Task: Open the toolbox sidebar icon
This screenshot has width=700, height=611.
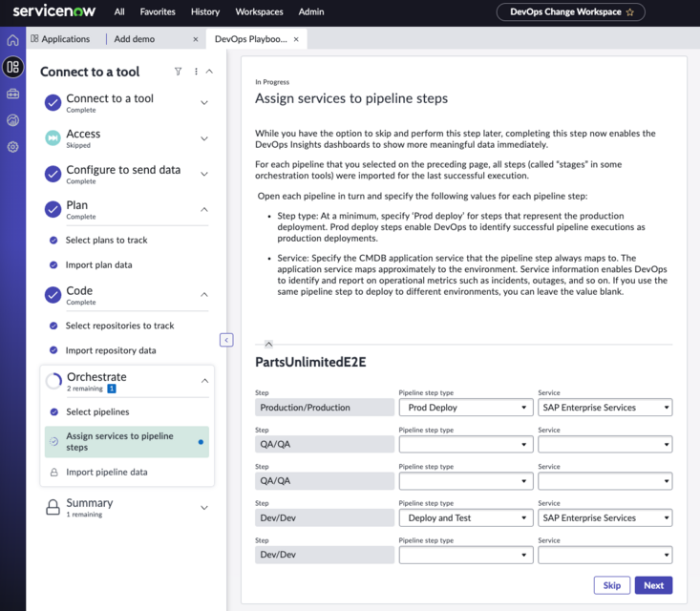Action: pos(13,94)
